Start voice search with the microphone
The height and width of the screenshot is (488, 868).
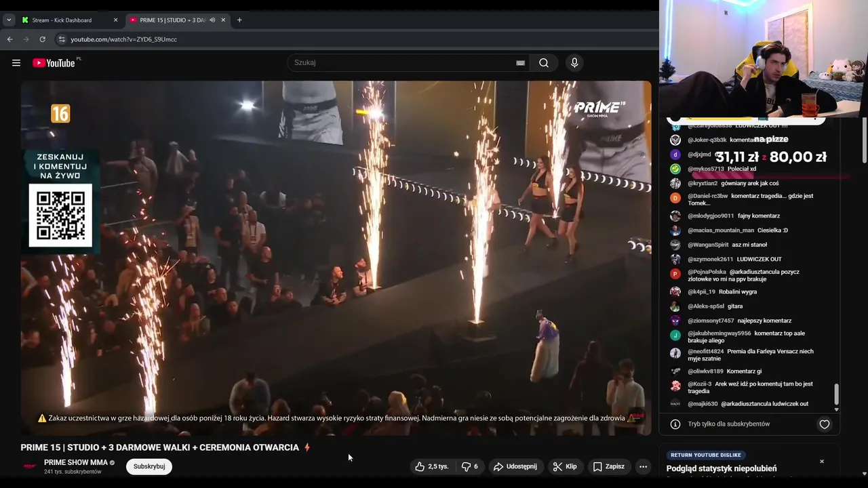(574, 63)
